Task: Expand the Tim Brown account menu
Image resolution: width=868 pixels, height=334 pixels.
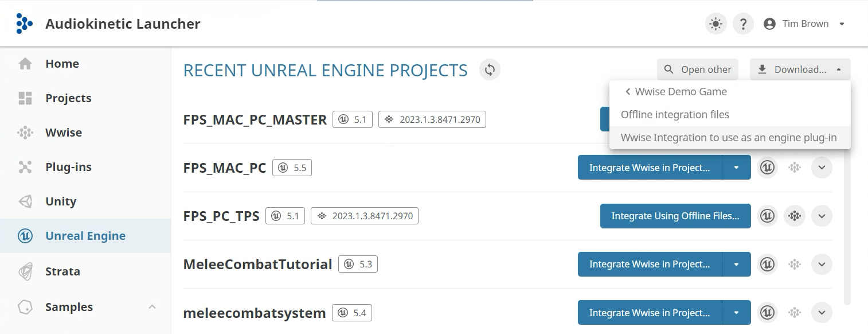Action: 842,24
